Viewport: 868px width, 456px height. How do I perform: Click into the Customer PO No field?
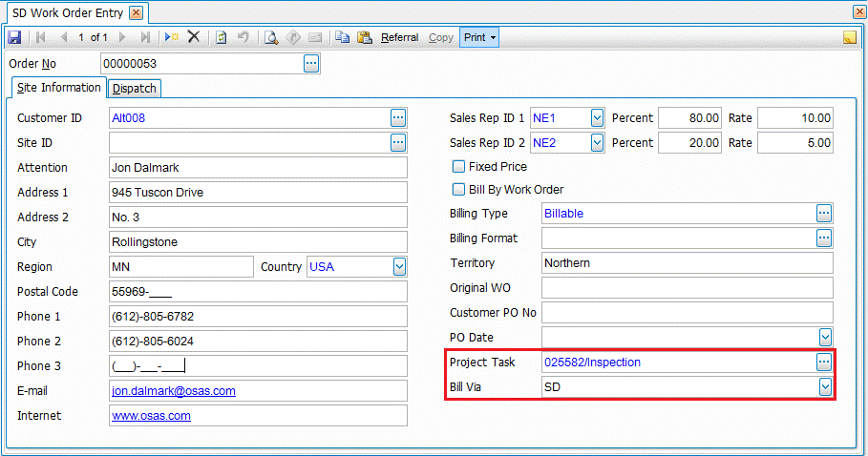(x=687, y=313)
